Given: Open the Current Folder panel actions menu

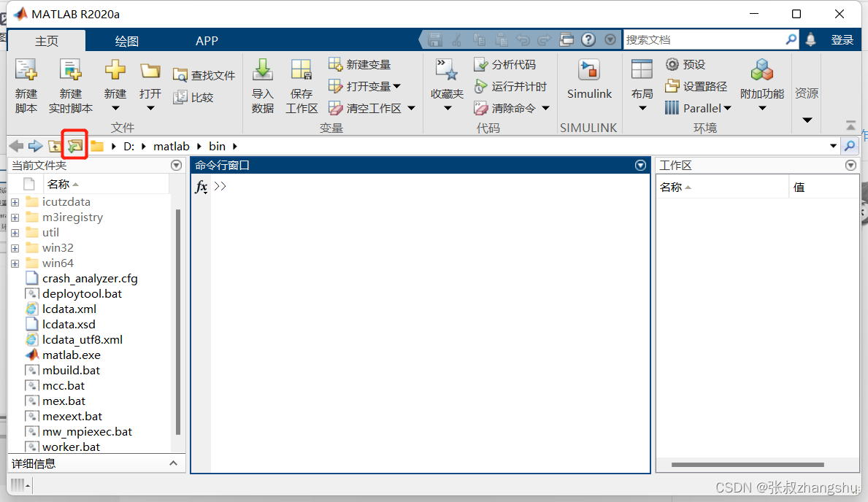Looking at the screenshot, I should tap(176, 165).
